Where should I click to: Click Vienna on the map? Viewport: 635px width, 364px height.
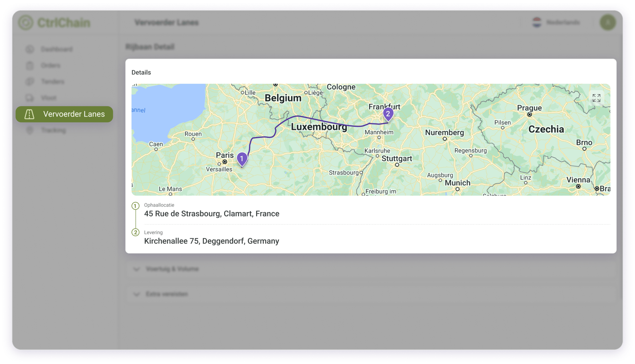[578, 180]
